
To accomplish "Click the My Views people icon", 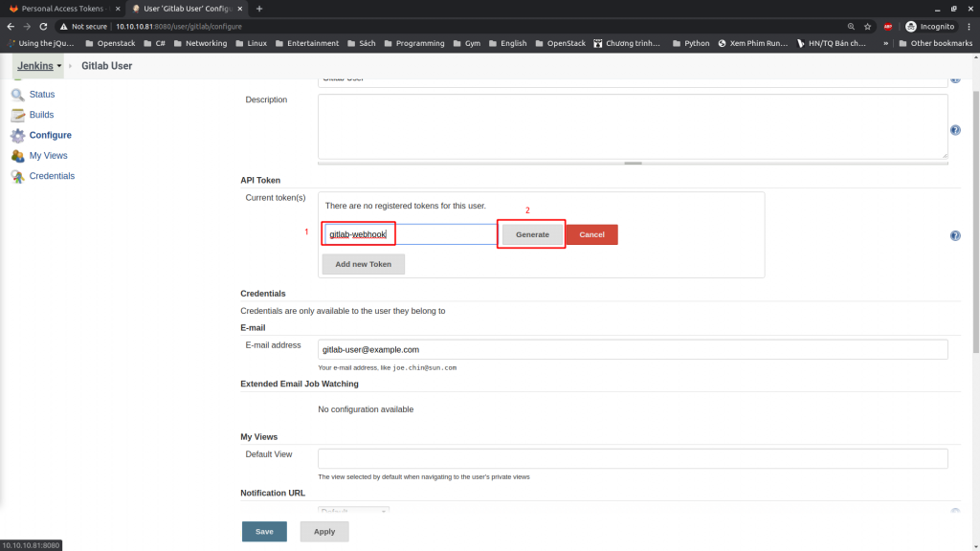I will (x=17, y=156).
